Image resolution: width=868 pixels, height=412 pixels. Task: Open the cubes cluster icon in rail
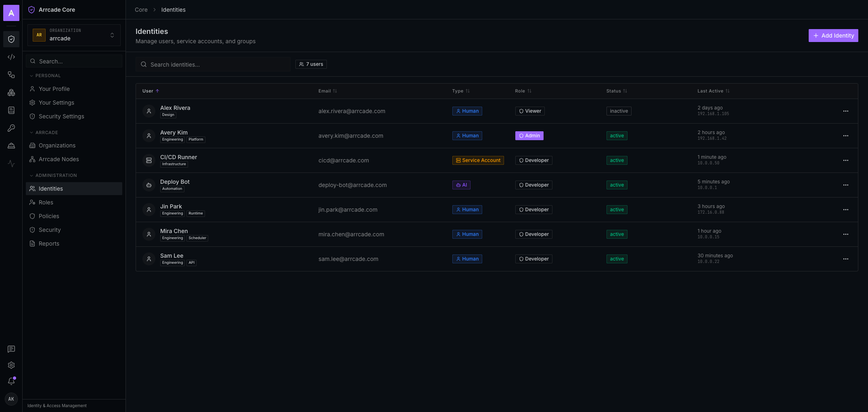(x=11, y=92)
